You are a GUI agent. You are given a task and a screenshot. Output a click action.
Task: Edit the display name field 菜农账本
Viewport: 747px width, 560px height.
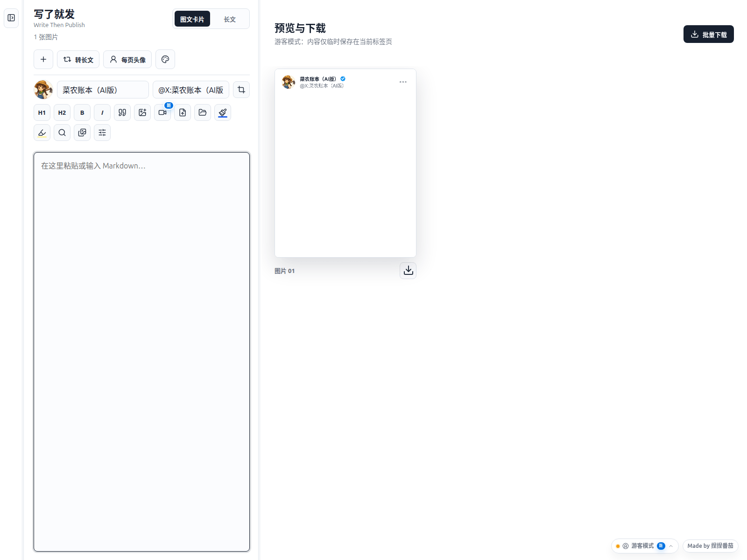[103, 90]
